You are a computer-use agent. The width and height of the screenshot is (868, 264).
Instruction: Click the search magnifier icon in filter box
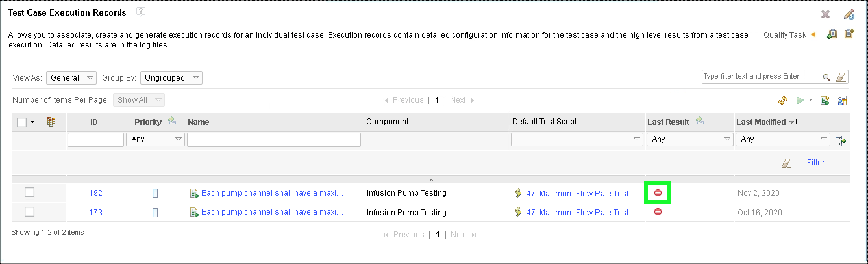(x=826, y=77)
